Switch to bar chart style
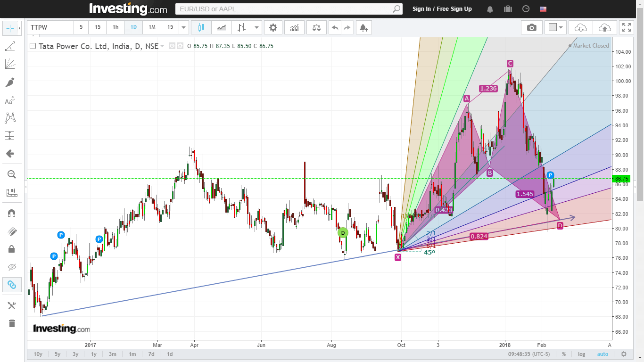 pos(242,27)
